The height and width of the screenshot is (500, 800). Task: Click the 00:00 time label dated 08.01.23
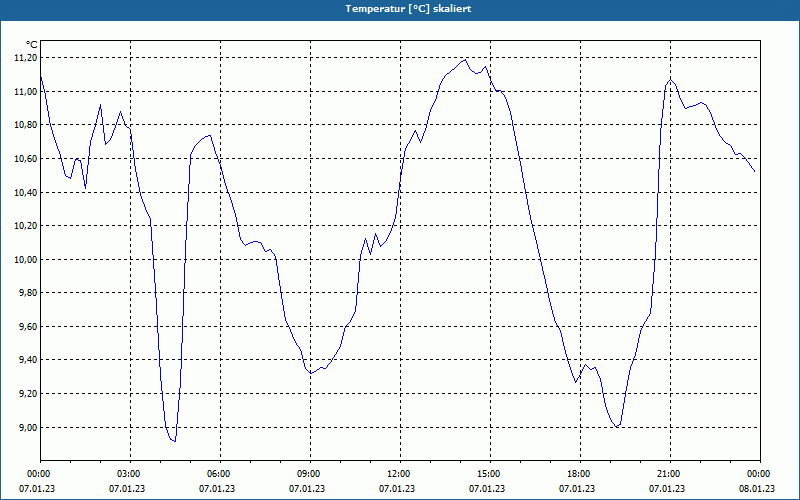tap(760, 474)
